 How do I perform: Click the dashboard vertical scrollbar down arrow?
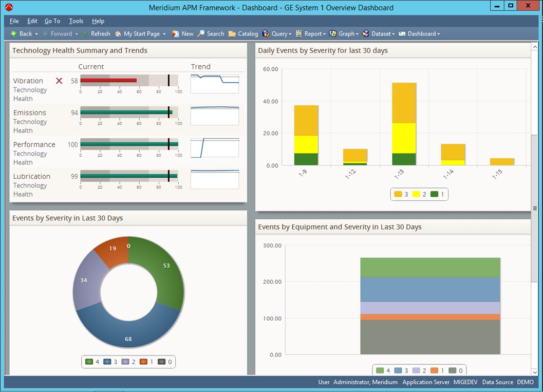[x=535, y=372]
